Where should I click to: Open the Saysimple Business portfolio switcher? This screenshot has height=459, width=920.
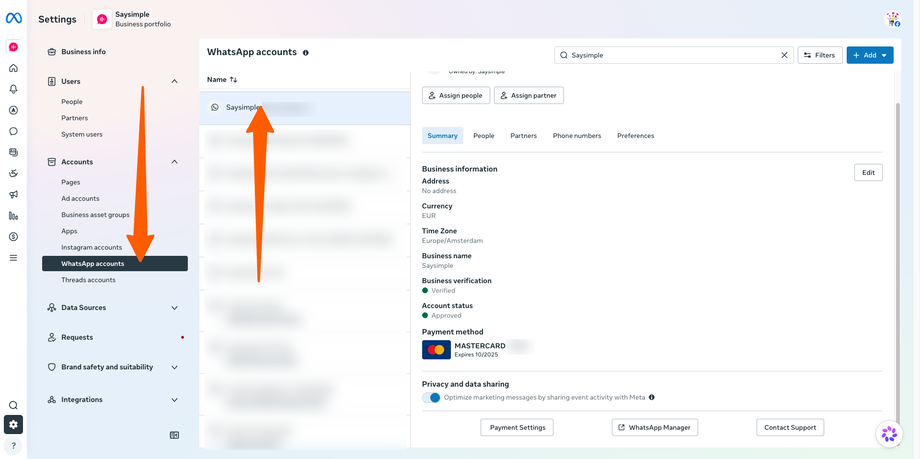click(132, 19)
